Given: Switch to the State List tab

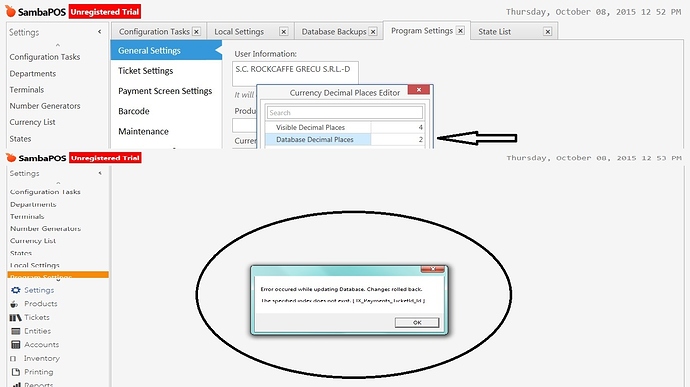Looking at the screenshot, I should coord(495,32).
